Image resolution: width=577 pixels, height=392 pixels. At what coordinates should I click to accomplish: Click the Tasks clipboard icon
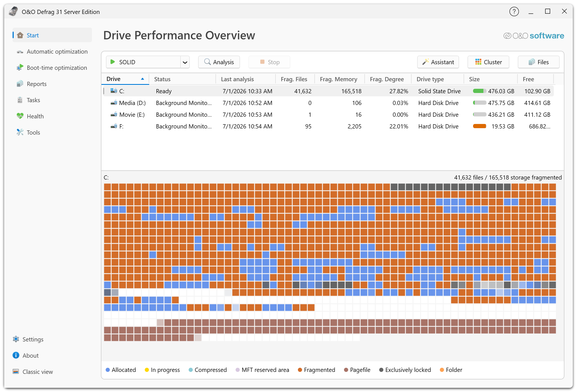(x=20, y=100)
